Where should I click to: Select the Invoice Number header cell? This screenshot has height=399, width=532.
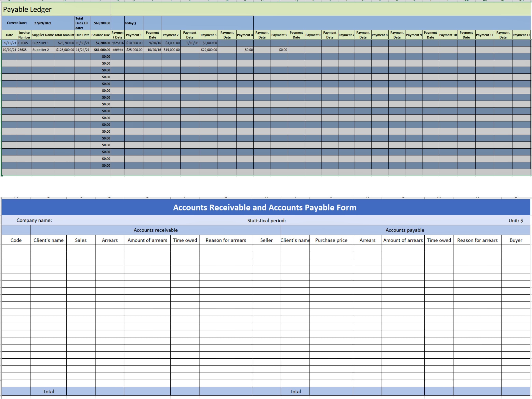tap(24, 35)
